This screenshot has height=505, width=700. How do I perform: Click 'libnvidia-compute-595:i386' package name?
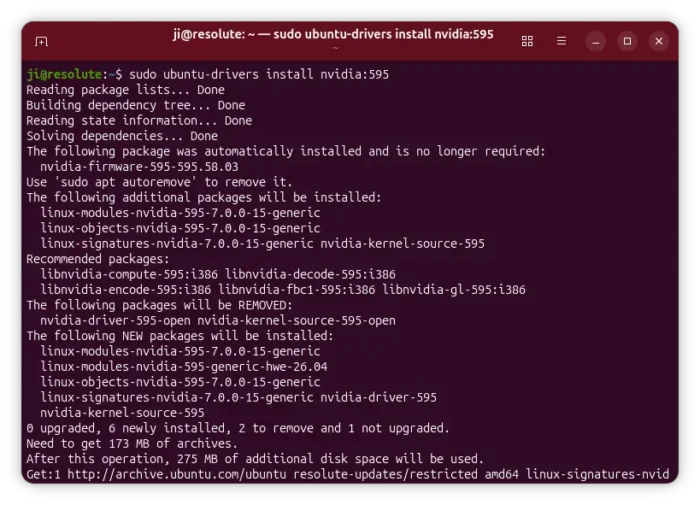tap(129, 274)
